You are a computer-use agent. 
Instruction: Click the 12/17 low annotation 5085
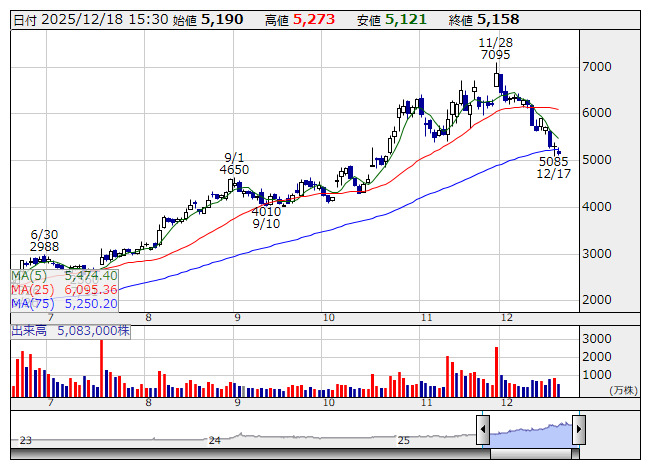tap(553, 161)
